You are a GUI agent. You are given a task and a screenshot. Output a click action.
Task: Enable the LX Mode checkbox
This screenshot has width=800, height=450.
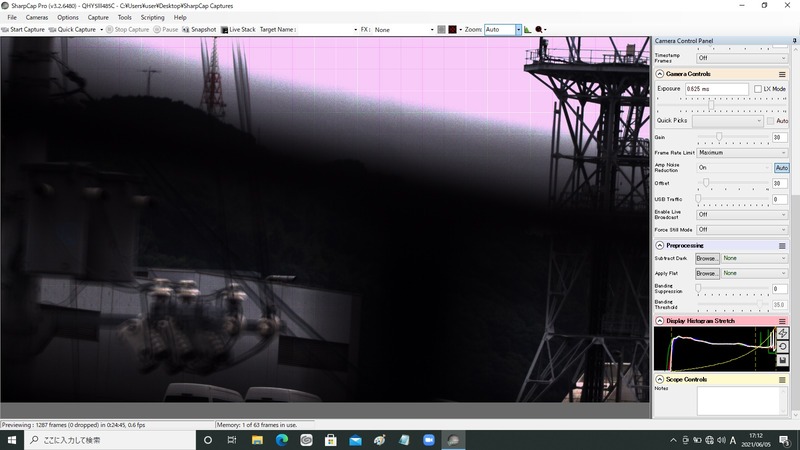[x=758, y=89]
